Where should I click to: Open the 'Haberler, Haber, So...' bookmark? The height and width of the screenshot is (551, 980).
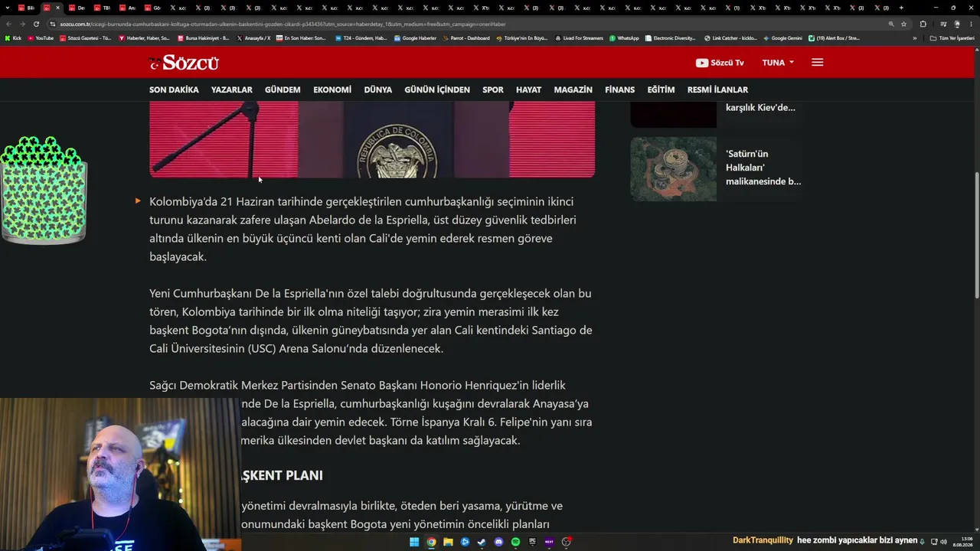[144, 37]
